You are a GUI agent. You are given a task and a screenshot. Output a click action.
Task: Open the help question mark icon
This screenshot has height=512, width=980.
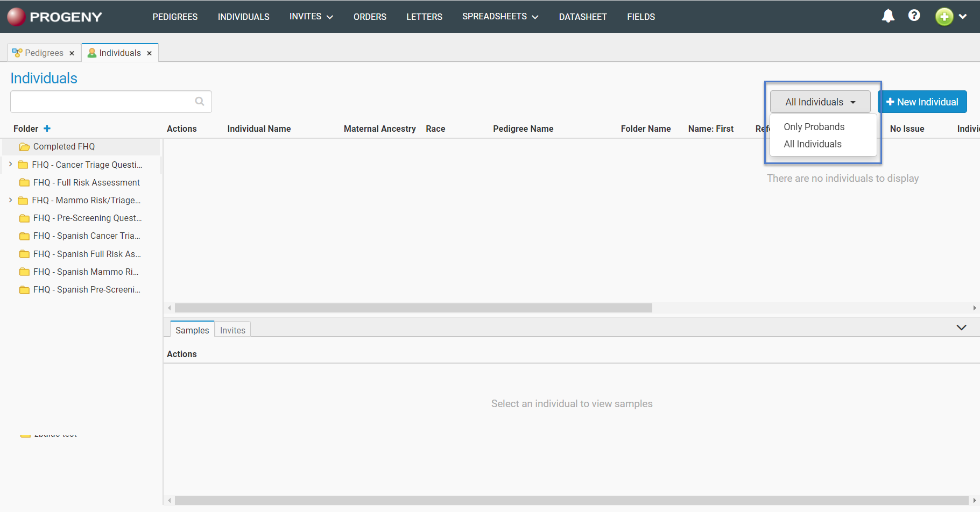coord(914,16)
